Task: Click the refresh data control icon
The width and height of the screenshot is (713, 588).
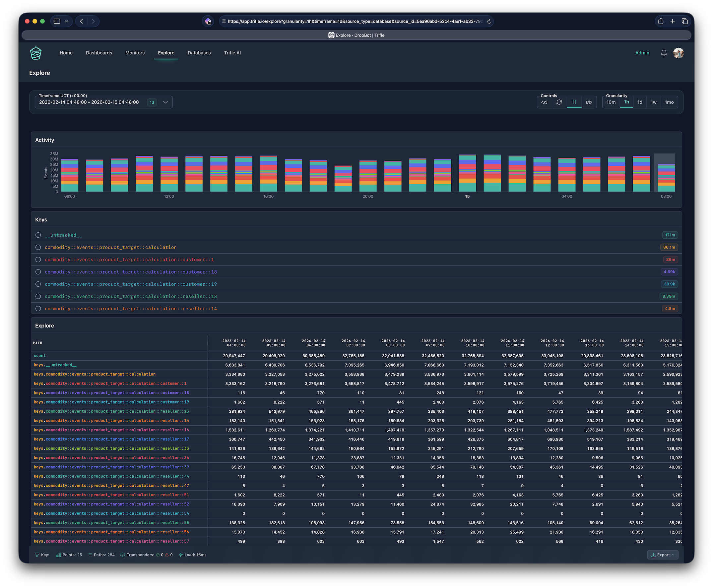Action: 559,102
